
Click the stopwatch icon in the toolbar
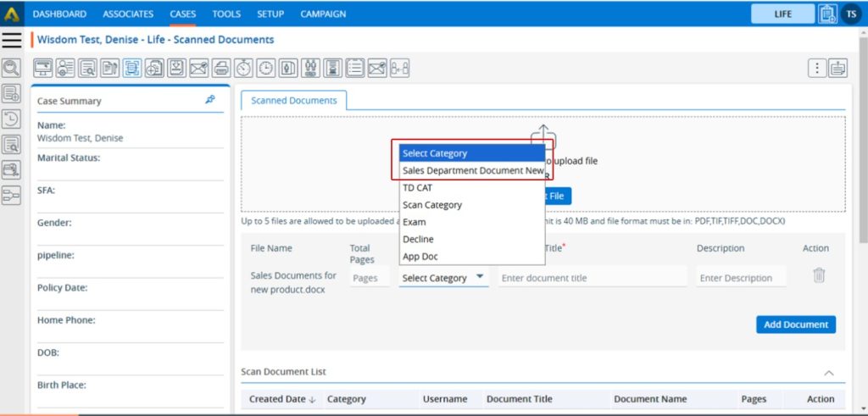[x=243, y=69]
